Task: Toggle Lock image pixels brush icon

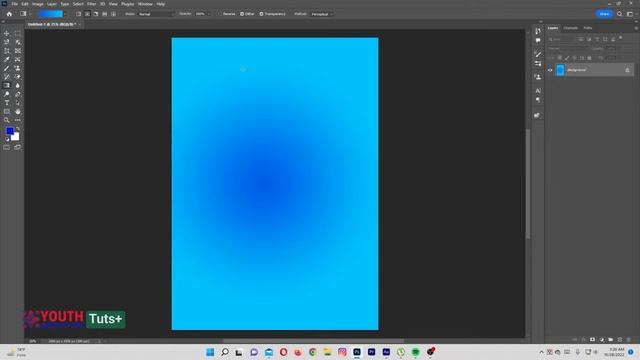Action: [x=567, y=58]
